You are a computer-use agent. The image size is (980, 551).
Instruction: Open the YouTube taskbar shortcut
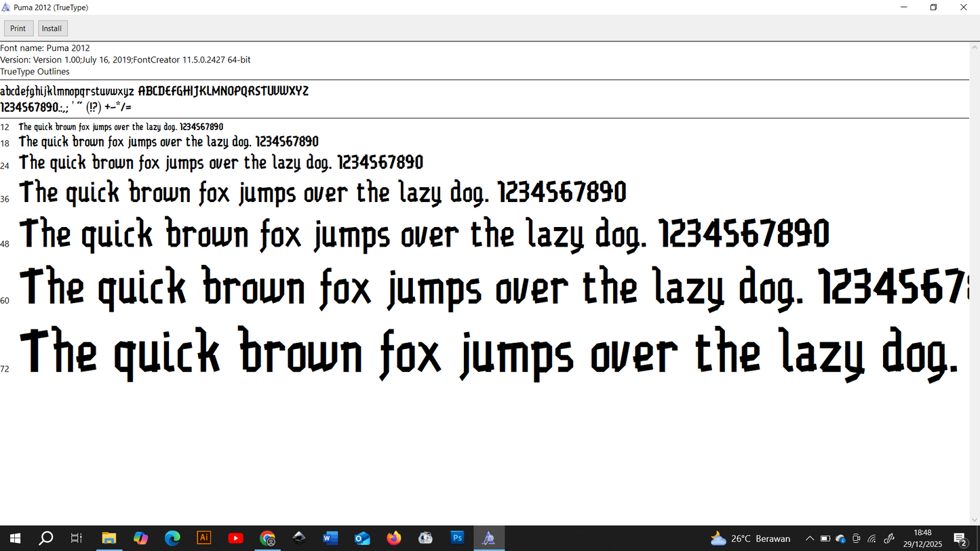[x=235, y=539]
